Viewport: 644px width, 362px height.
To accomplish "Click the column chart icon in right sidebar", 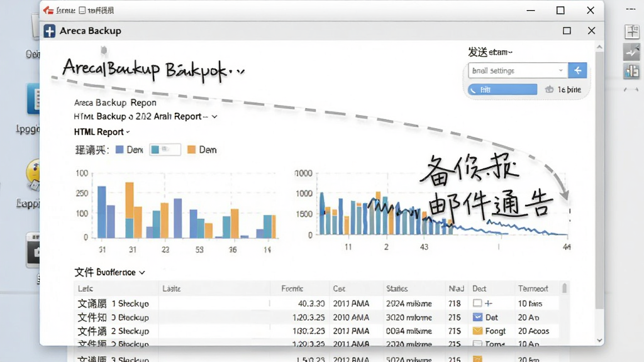I will coord(631,72).
